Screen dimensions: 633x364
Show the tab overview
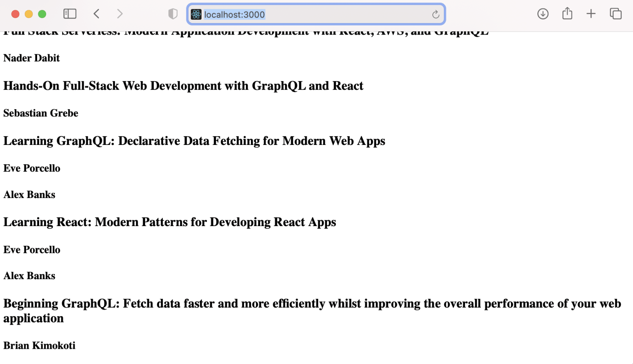pyautogui.click(x=616, y=14)
